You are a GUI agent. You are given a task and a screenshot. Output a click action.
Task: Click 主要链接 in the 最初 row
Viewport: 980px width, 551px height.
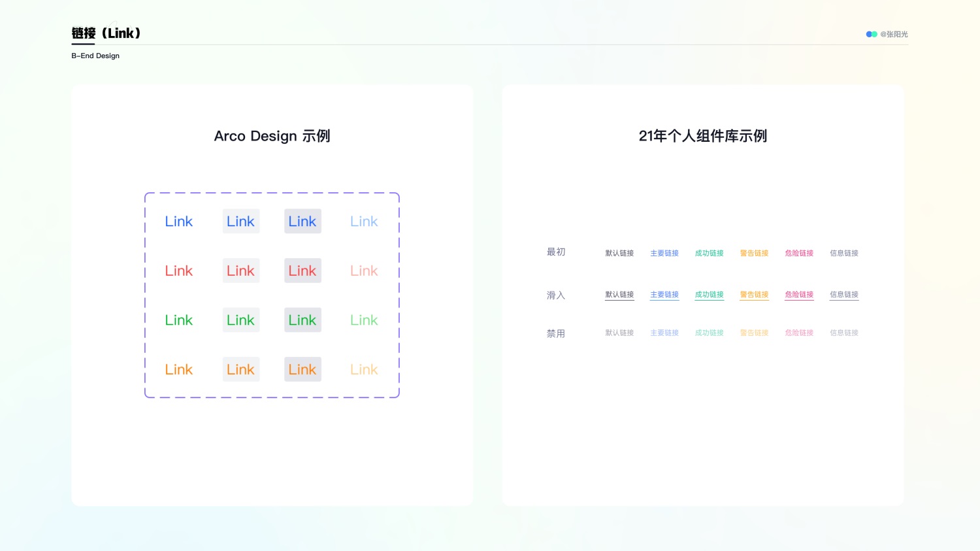coord(664,253)
